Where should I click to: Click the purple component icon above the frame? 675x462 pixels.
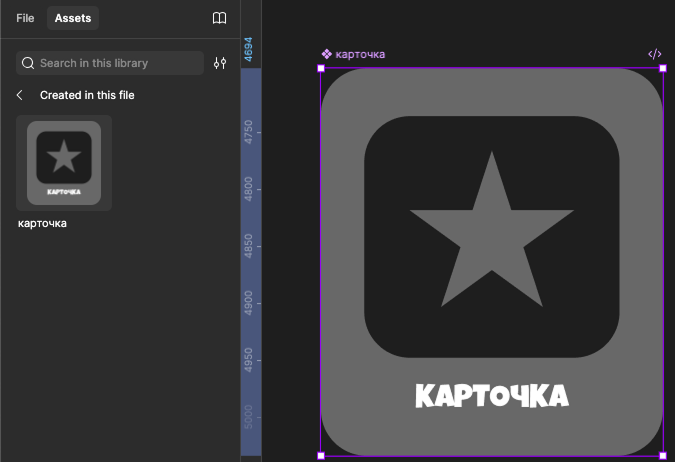[326, 54]
